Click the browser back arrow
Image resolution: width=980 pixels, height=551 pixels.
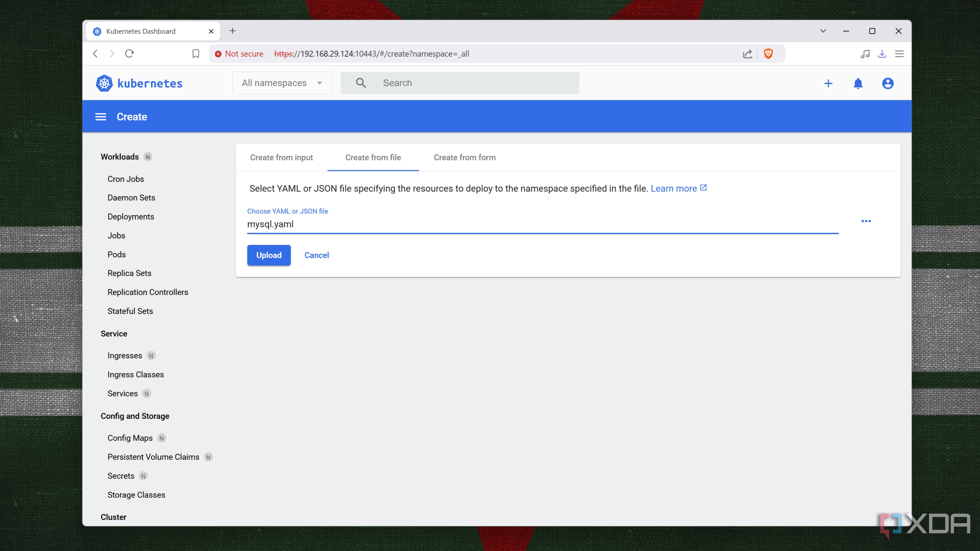[x=95, y=54]
